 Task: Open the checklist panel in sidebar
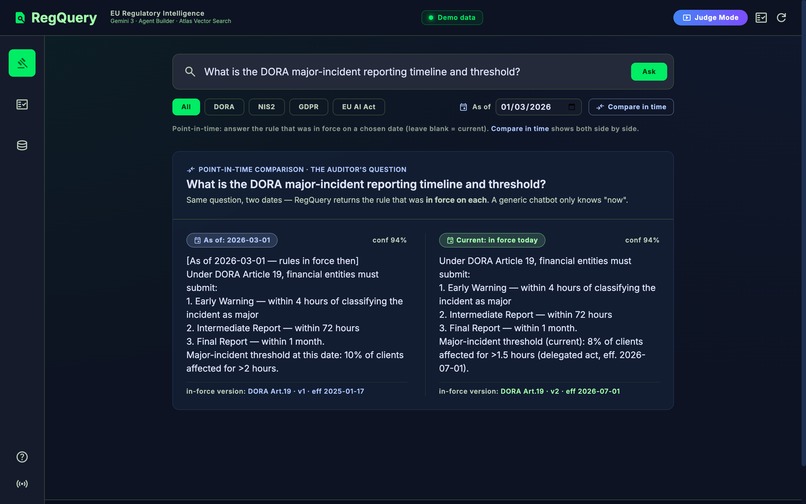coord(22,104)
